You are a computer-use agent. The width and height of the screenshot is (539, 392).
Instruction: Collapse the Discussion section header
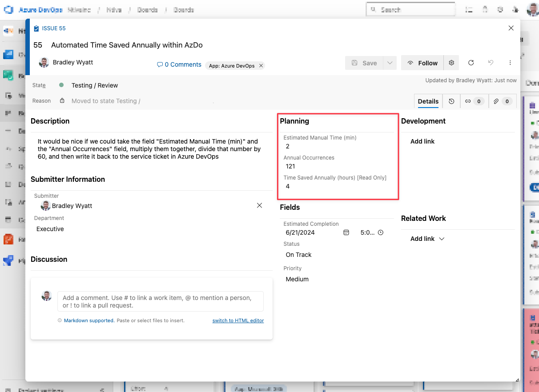point(49,259)
